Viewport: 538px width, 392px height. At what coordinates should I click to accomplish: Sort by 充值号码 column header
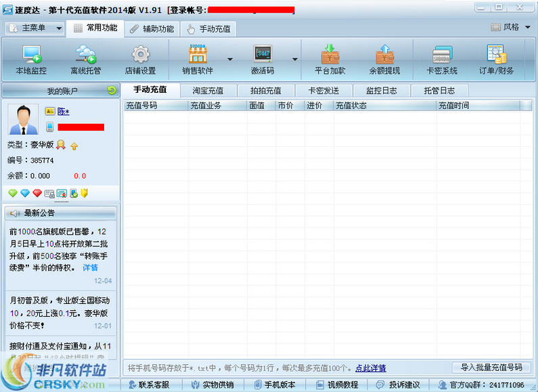(156, 106)
